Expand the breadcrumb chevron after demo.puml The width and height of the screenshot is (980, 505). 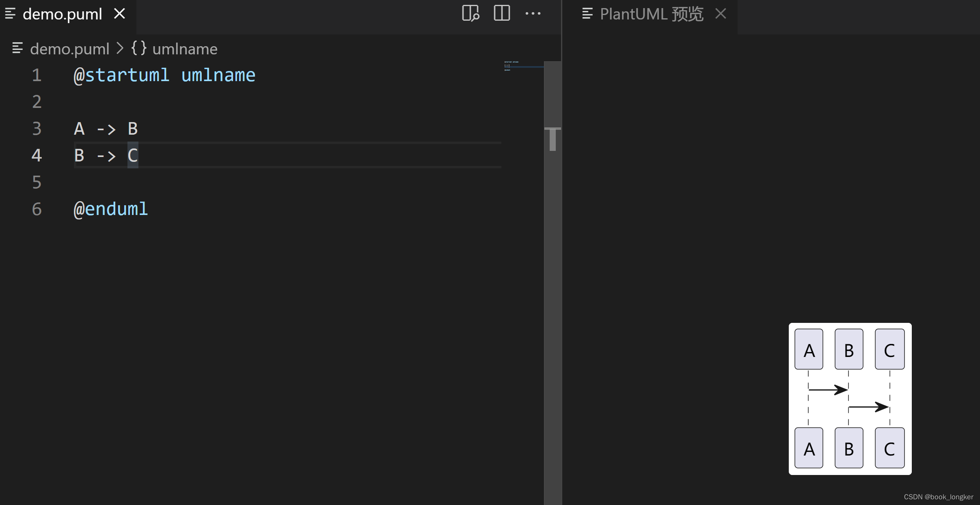(x=120, y=49)
